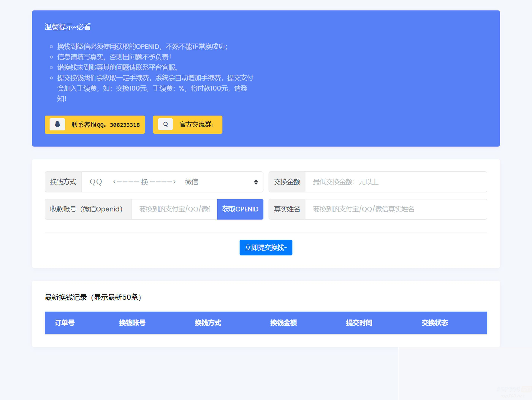Open the QQ 换 微信 exchange direction dropdown
The width and height of the screenshot is (532, 400).
coord(172,182)
